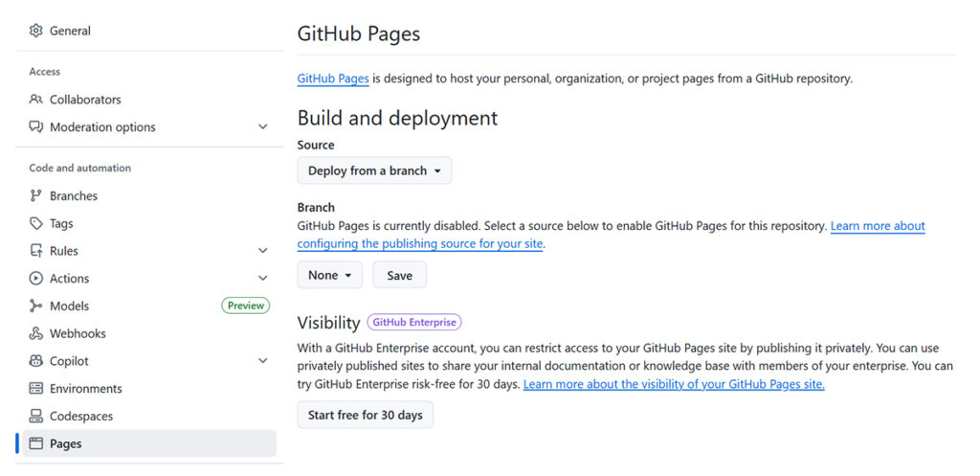Expand the Moderation options section
The width and height of the screenshot is (980, 476).
click(263, 127)
